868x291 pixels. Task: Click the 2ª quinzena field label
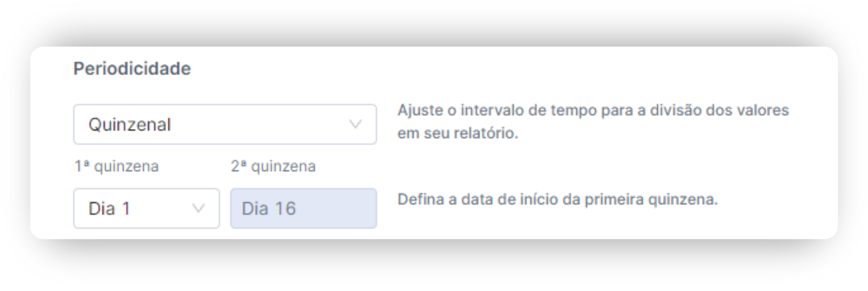click(273, 167)
